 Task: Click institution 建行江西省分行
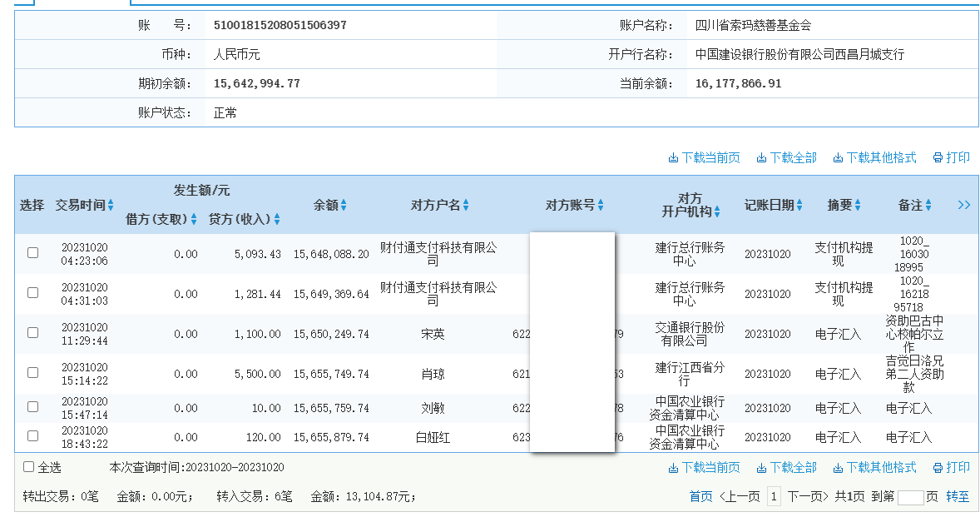pos(690,374)
